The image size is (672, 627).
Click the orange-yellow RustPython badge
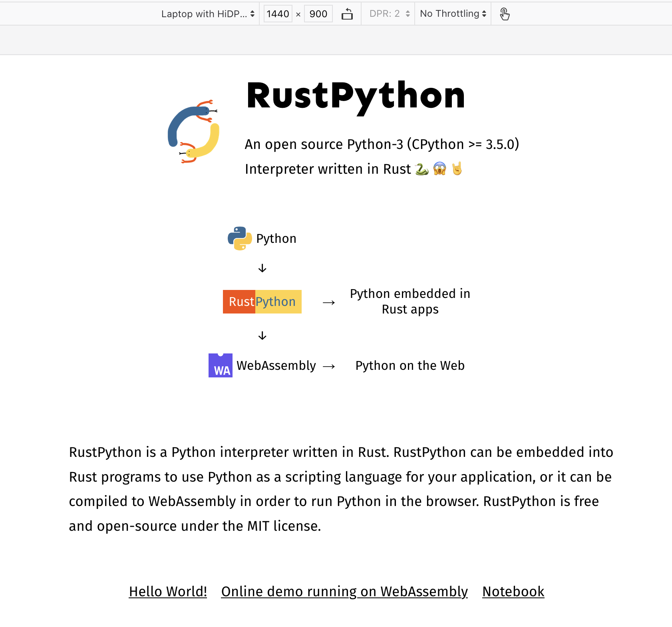pyautogui.click(x=262, y=302)
